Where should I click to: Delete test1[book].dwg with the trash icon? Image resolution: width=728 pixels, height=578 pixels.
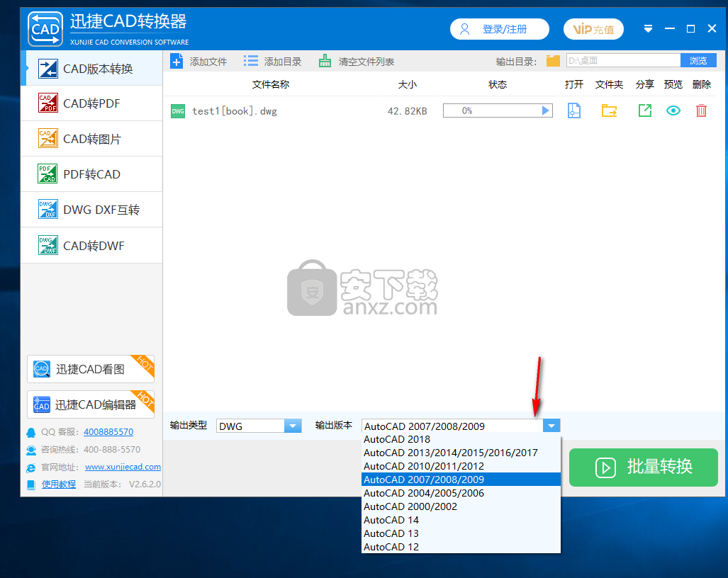701,110
